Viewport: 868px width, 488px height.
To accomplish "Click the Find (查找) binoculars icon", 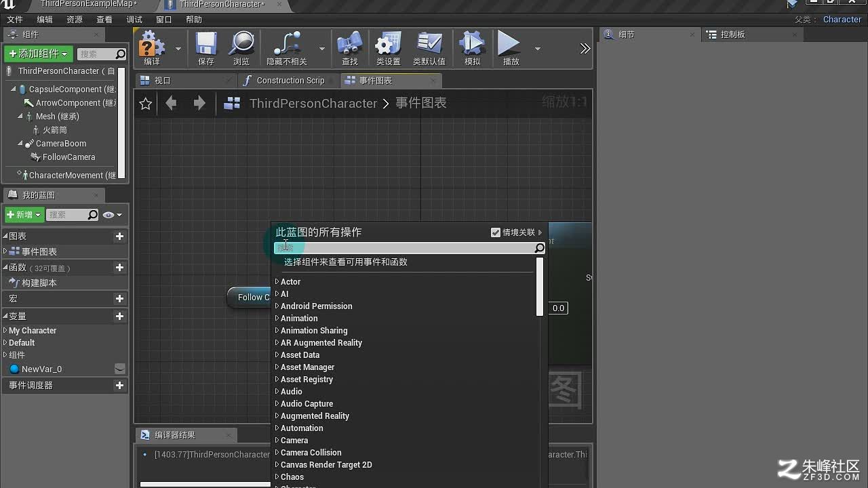I will (350, 44).
